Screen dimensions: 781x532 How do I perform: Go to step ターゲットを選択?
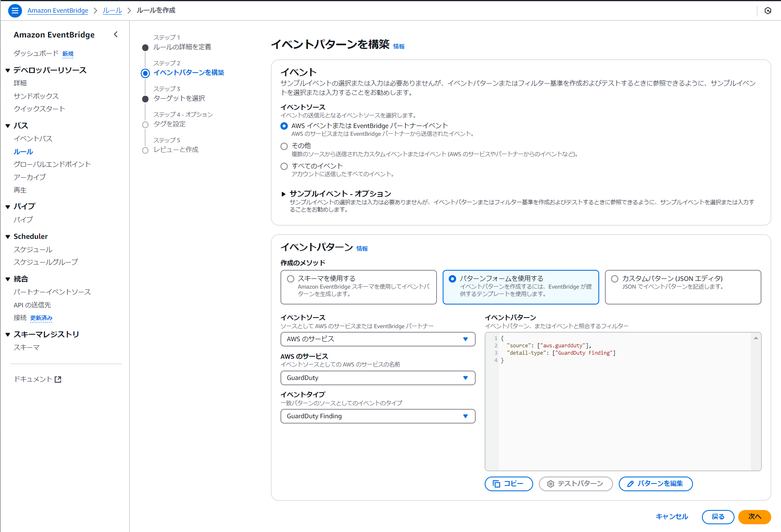pos(179,98)
